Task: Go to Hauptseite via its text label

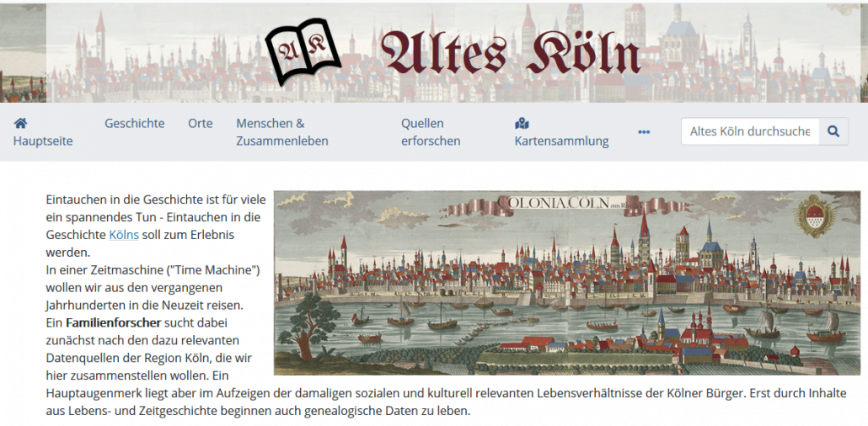Action: pyautogui.click(x=43, y=141)
